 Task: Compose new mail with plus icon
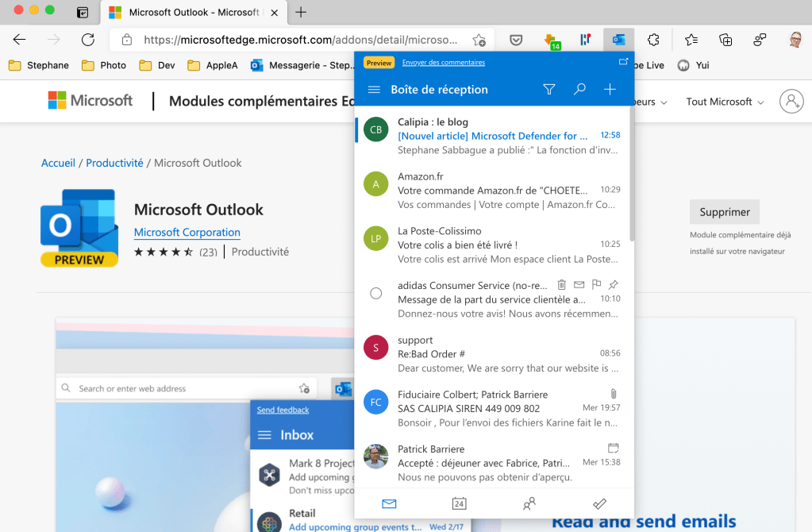point(610,90)
